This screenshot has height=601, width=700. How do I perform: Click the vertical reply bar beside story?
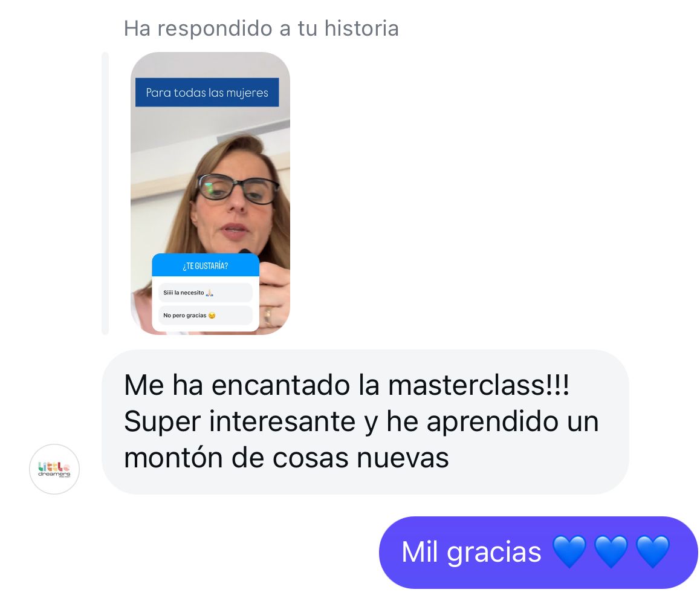(105, 193)
